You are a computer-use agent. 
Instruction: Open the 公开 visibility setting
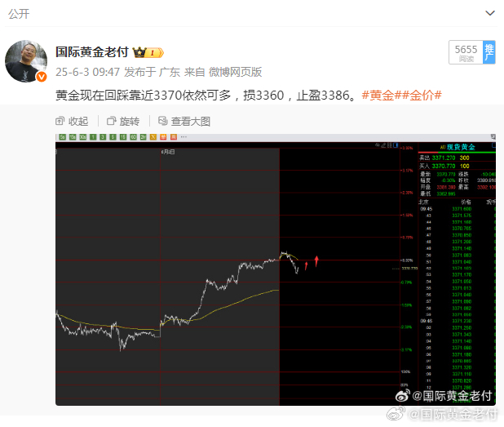coord(18,13)
